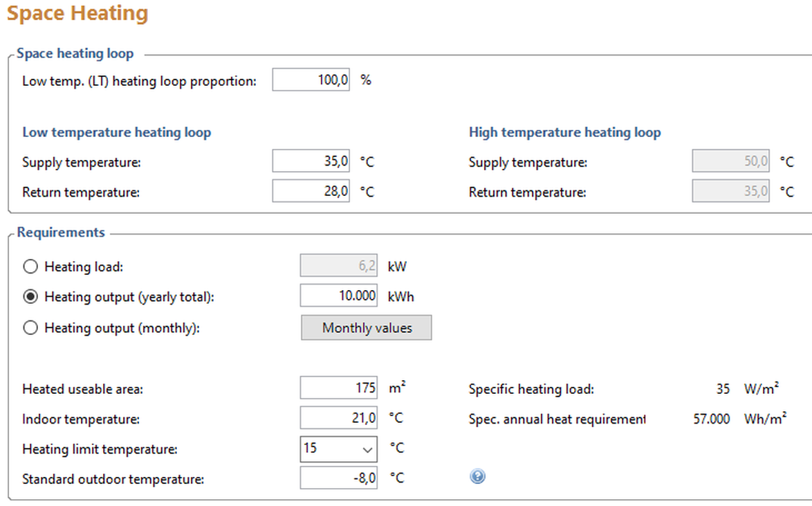Click the high temperature return temperature field
Screen dimensions: 812x506
click(731, 192)
